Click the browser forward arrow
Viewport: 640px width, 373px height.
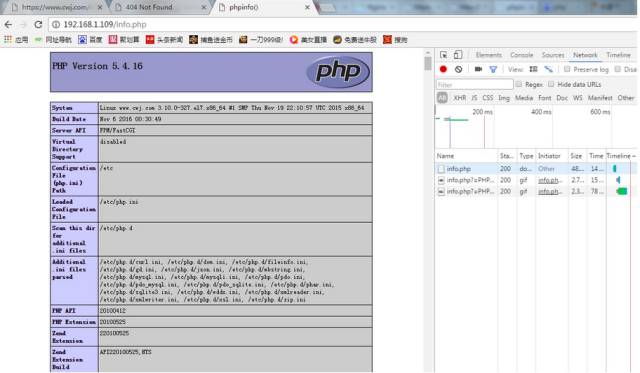click(23, 24)
